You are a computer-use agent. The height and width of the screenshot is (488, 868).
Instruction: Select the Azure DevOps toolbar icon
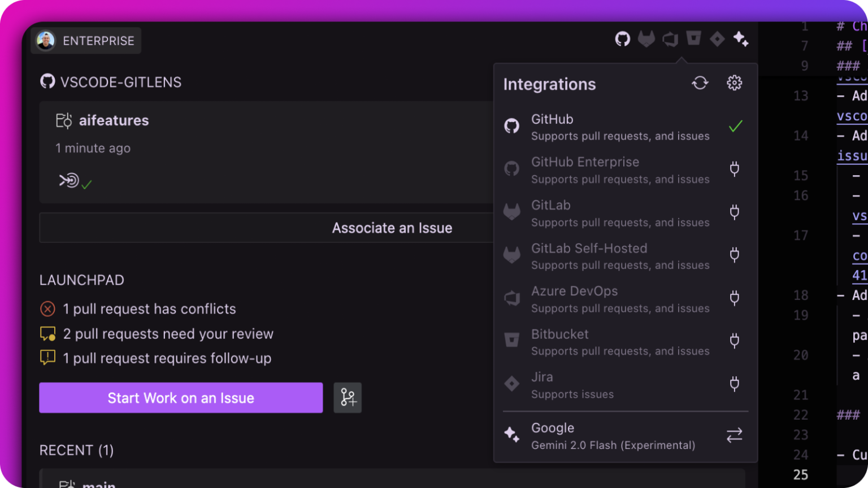coord(670,39)
